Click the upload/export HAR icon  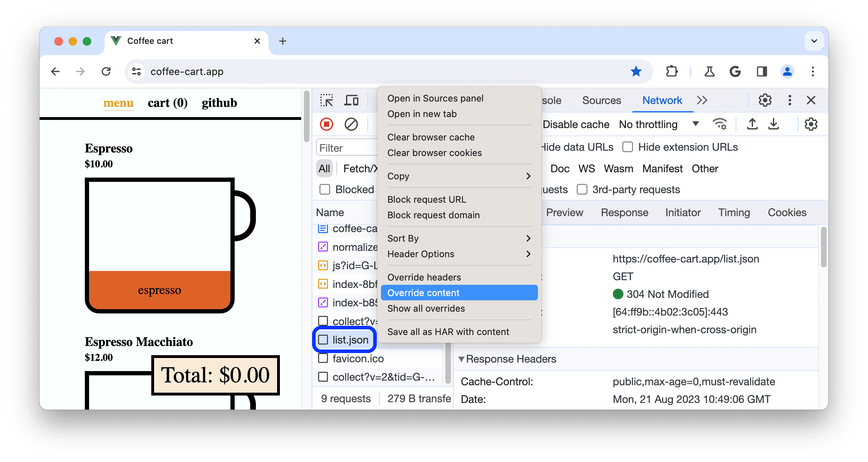pyautogui.click(x=751, y=124)
